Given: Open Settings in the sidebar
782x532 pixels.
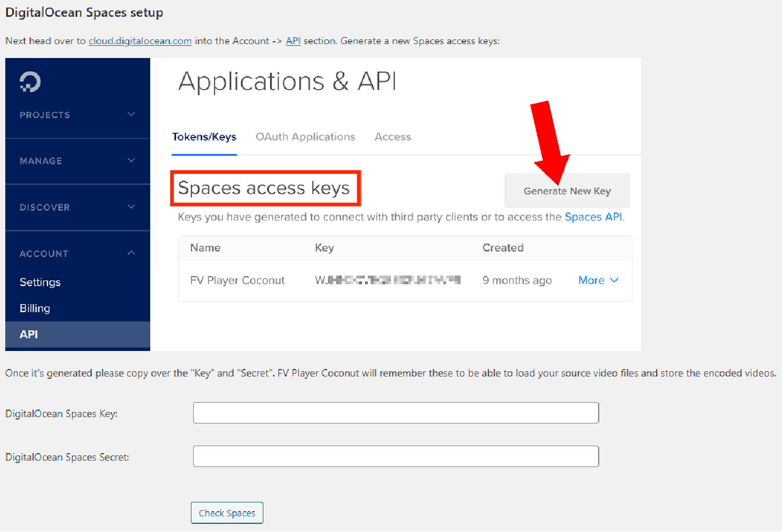Looking at the screenshot, I should click(x=40, y=282).
